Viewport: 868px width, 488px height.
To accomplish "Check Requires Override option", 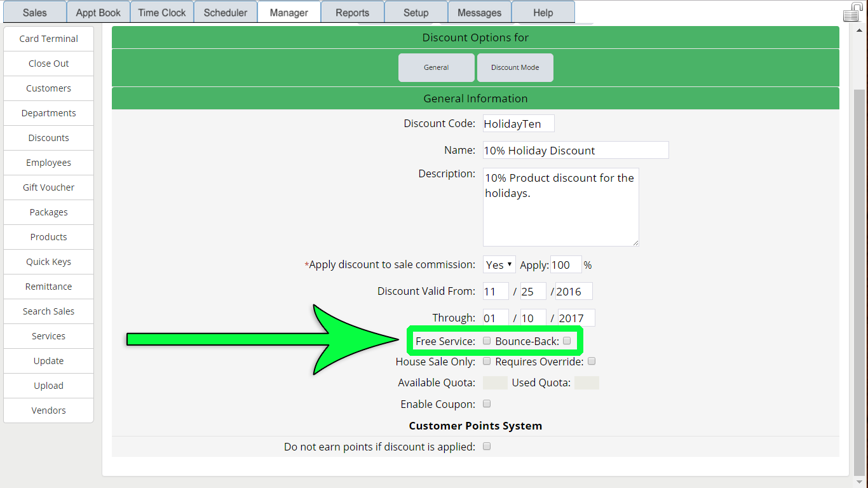I will 592,362.
